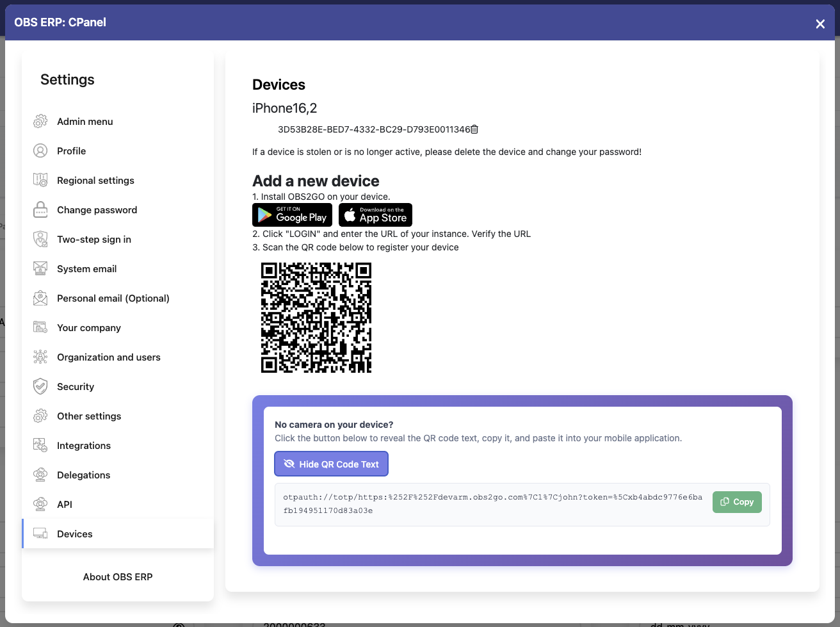Go to Your company settings

pos(88,328)
